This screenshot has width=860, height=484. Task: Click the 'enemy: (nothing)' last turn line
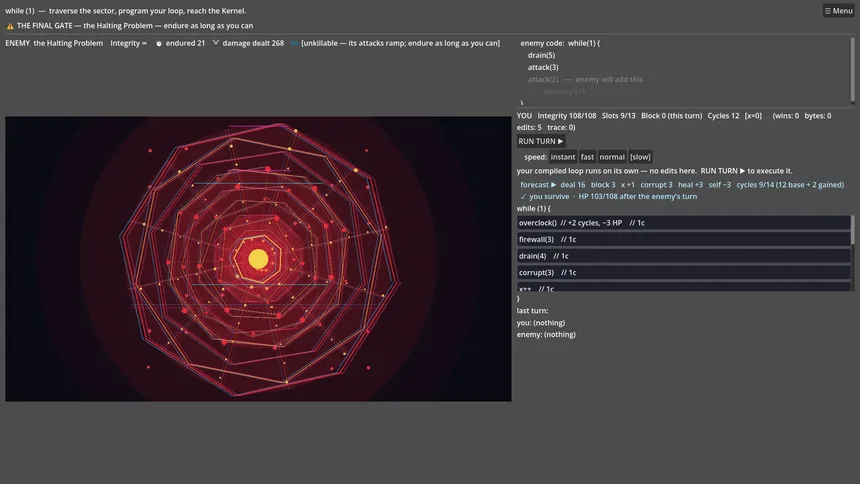pyautogui.click(x=546, y=334)
